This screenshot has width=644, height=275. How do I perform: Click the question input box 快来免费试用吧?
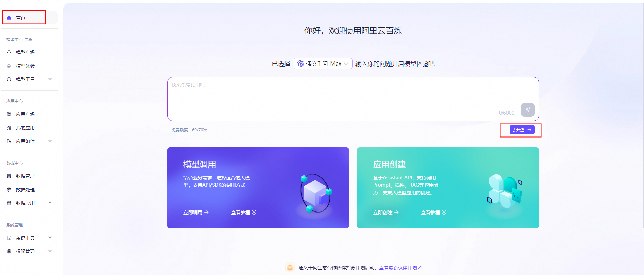click(x=353, y=99)
